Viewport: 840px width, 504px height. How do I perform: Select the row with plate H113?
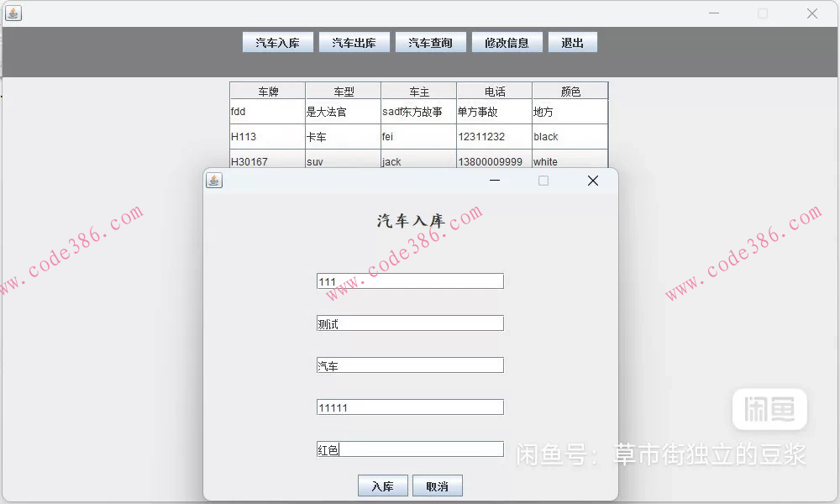click(x=267, y=136)
